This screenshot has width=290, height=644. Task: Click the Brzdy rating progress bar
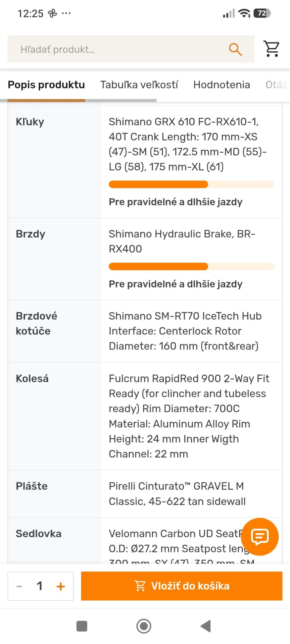[x=191, y=266]
